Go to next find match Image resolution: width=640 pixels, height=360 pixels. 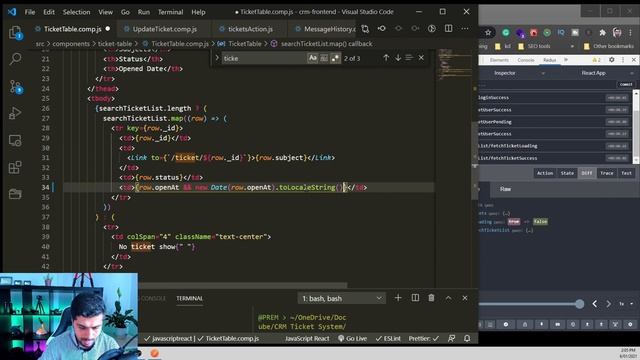click(x=398, y=58)
